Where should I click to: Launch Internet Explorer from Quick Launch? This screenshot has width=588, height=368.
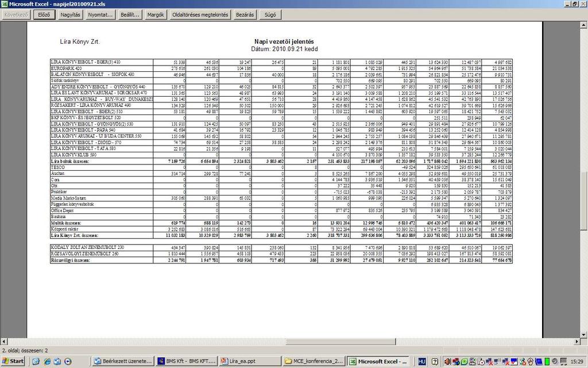47,361
